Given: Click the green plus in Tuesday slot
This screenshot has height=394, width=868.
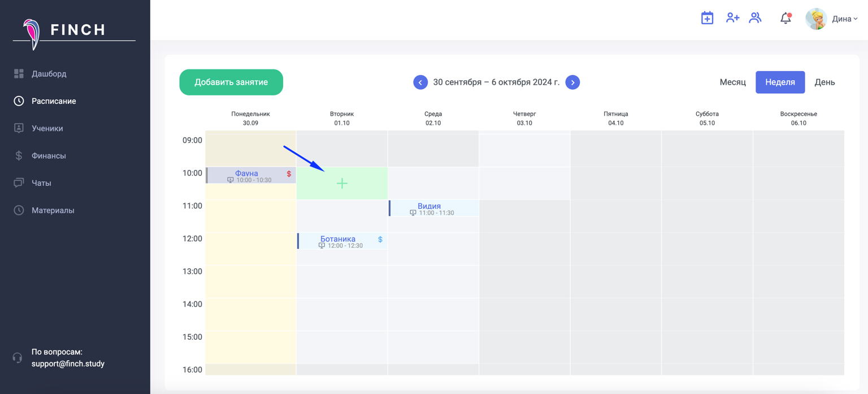Looking at the screenshot, I should point(342,183).
